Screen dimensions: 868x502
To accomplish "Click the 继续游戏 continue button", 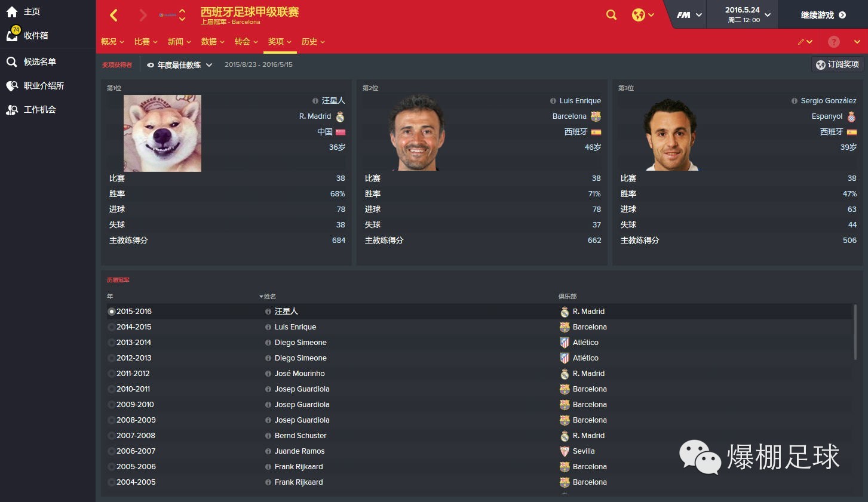I will point(823,15).
